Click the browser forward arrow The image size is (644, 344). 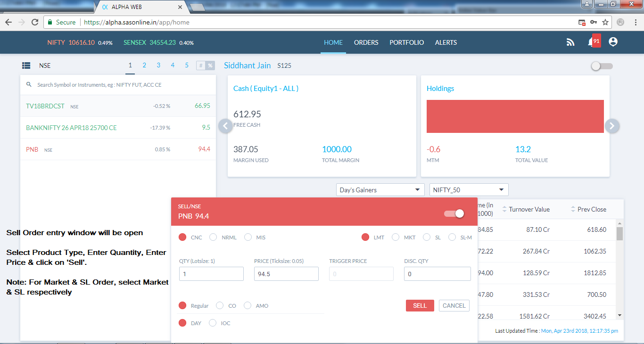point(22,22)
